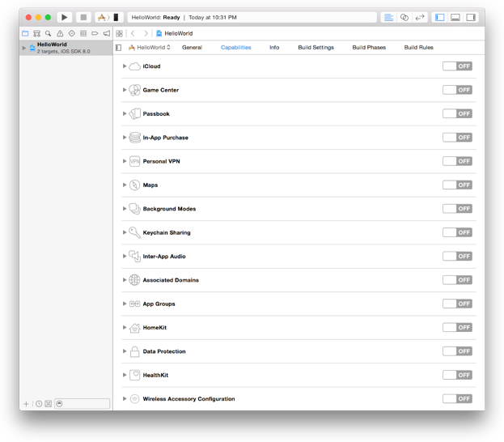Expand the iCloud section

125,66
